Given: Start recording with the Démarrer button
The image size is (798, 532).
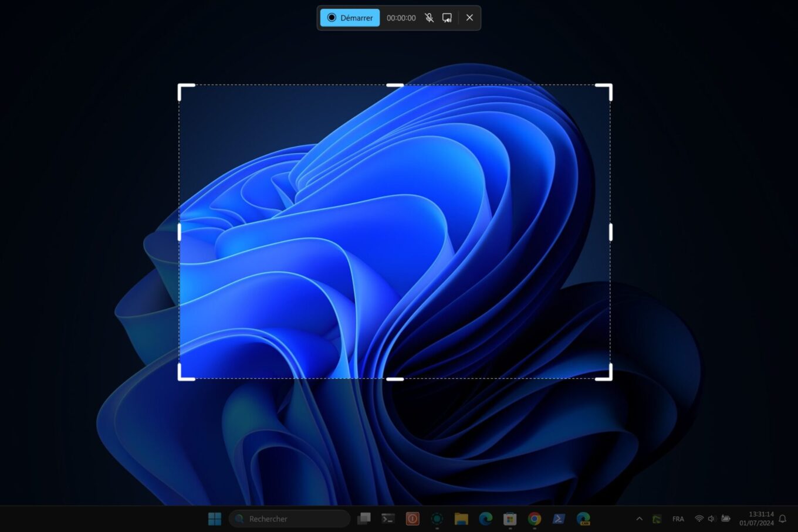Looking at the screenshot, I should [350, 18].
